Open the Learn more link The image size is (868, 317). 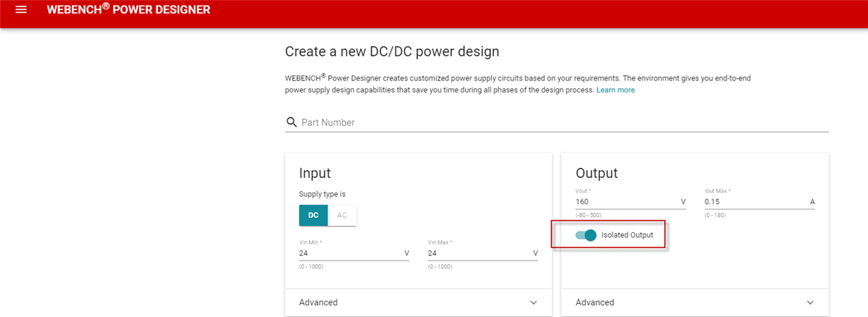(x=615, y=90)
